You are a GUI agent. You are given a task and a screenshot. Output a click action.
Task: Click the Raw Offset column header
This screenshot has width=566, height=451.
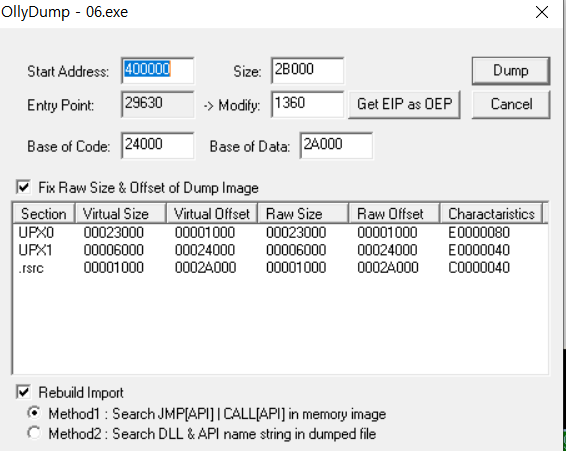pos(394,214)
